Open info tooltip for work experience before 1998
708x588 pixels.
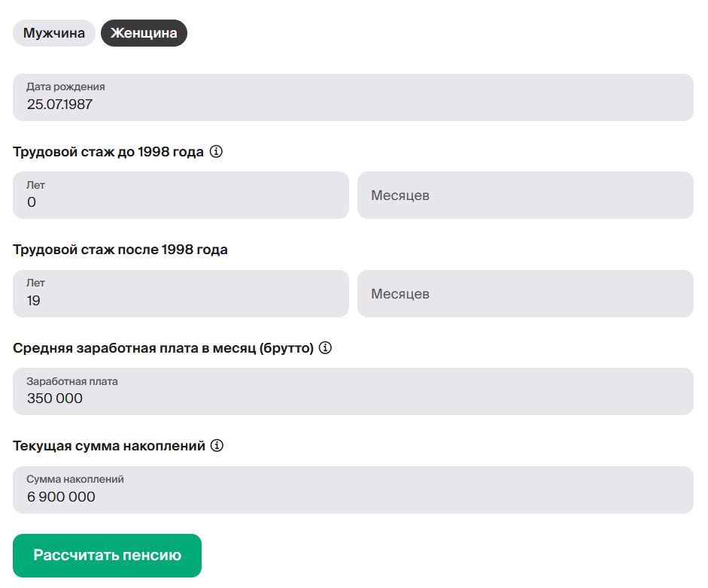(x=216, y=152)
